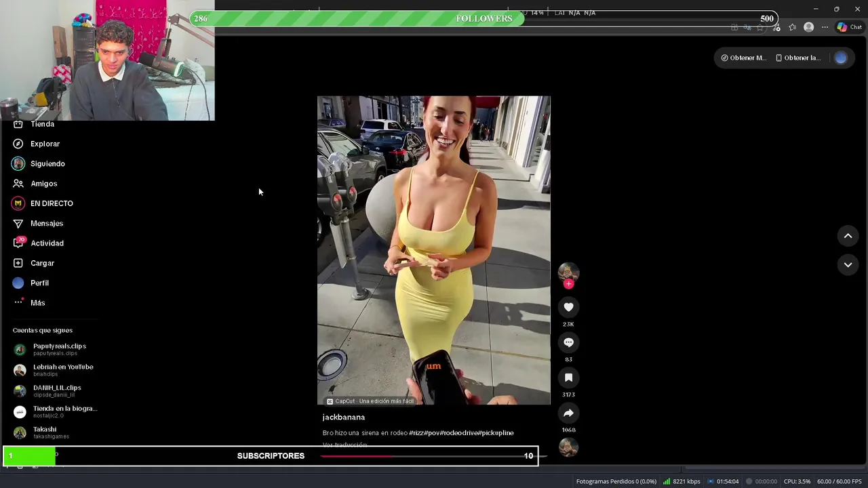Click the #pickupline hashtag
The width and height of the screenshot is (868, 488).
(496, 433)
